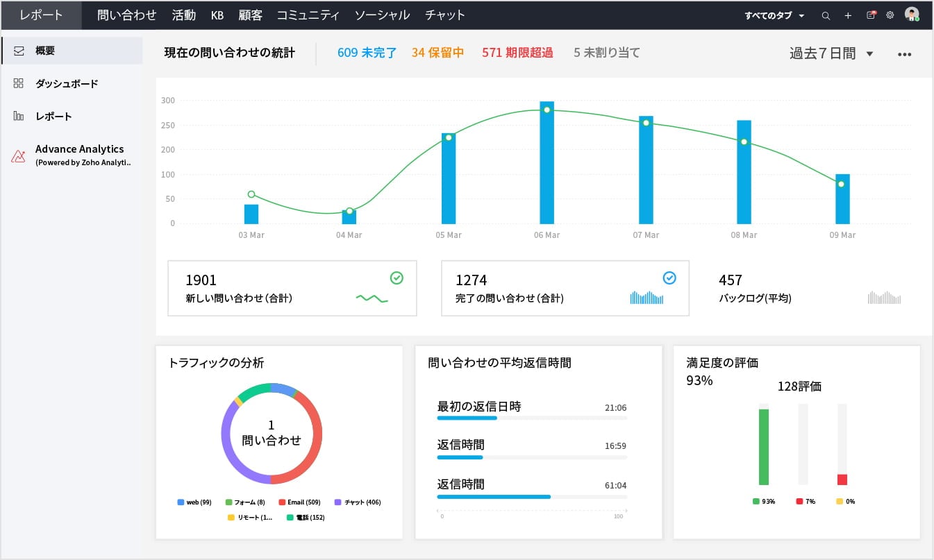The height and width of the screenshot is (560, 934).
Task: Click the search magnifier icon in top bar
Action: coord(826,15)
